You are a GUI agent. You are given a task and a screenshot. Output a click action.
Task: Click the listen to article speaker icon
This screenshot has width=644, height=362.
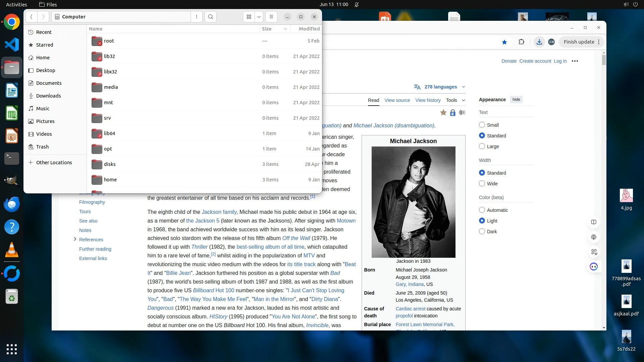(462, 113)
